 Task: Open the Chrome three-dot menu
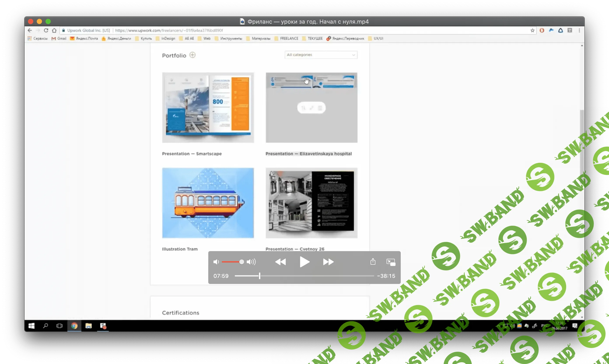coord(579,30)
